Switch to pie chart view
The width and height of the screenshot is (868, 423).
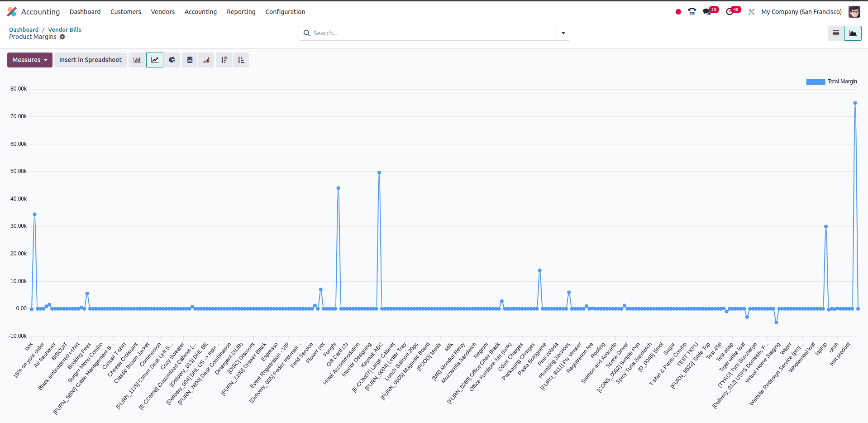pyautogui.click(x=172, y=60)
